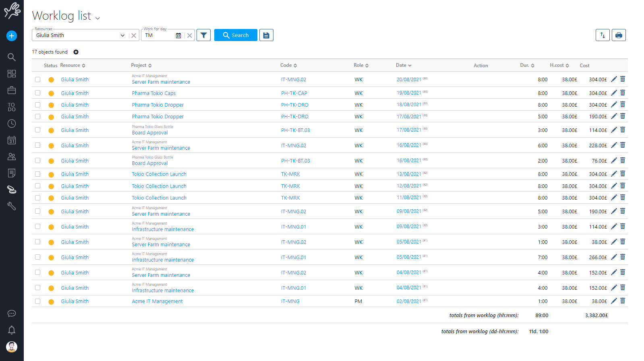
Task: Tick checkbox for the Acme IT Management PM row
Action: (38, 301)
